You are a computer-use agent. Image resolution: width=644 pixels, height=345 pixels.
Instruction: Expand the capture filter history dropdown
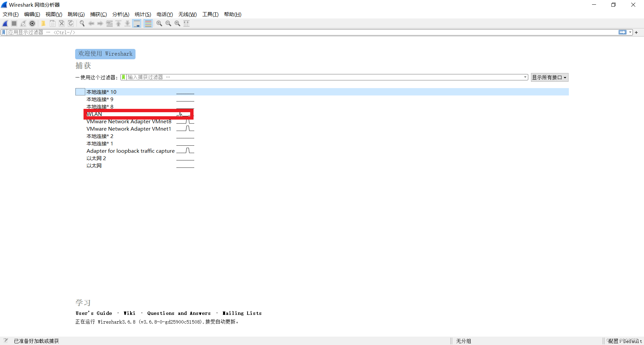point(525,77)
